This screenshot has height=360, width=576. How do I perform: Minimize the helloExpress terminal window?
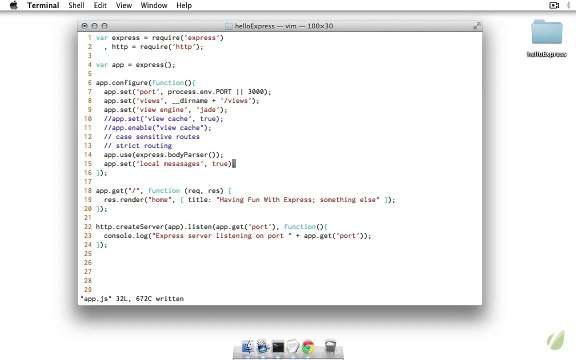pyautogui.click(x=94, y=26)
